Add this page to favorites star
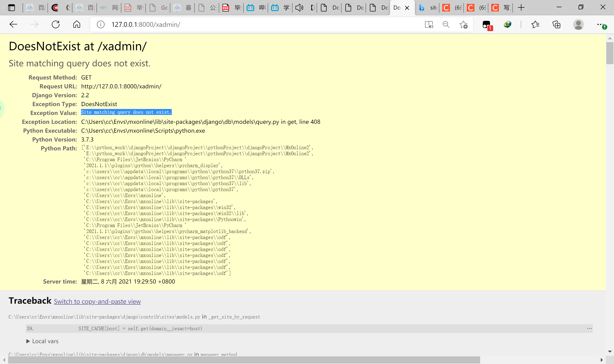614x364 pixels. pyautogui.click(x=463, y=24)
